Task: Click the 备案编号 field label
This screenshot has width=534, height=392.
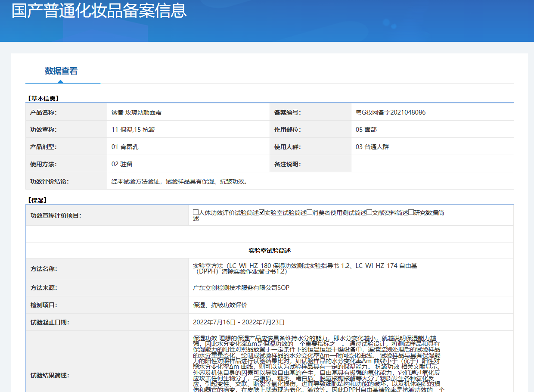Action: coord(287,112)
